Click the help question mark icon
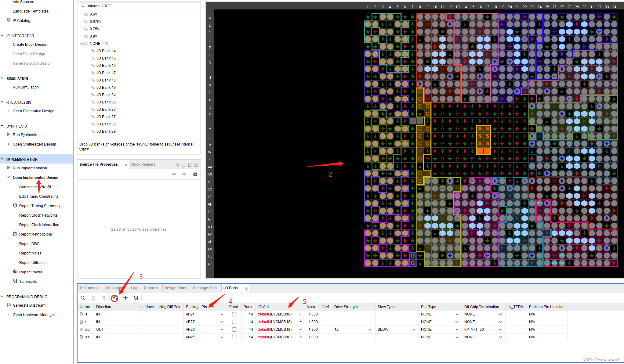The height and width of the screenshot is (364, 624). click(177, 165)
